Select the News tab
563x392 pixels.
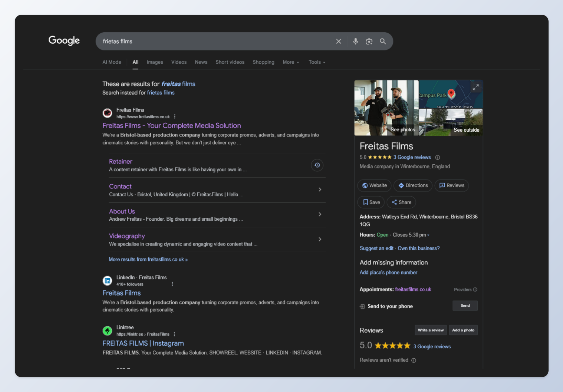(x=201, y=62)
